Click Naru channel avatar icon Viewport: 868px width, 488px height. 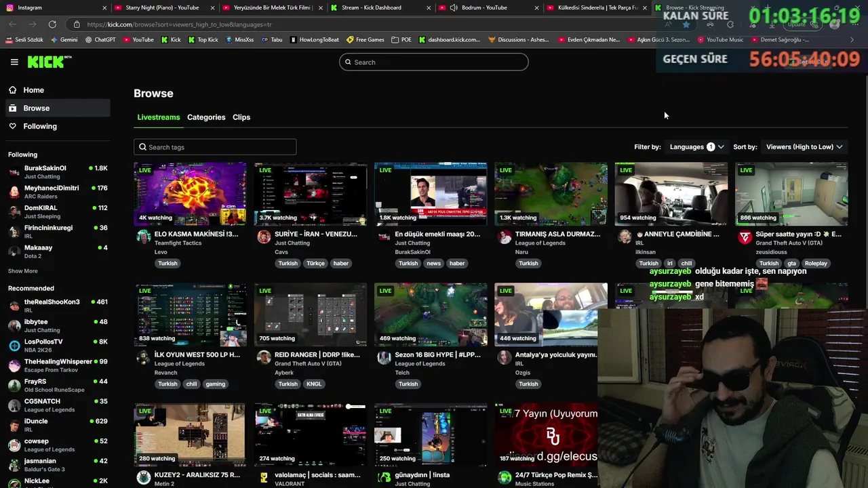tap(504, 237)
